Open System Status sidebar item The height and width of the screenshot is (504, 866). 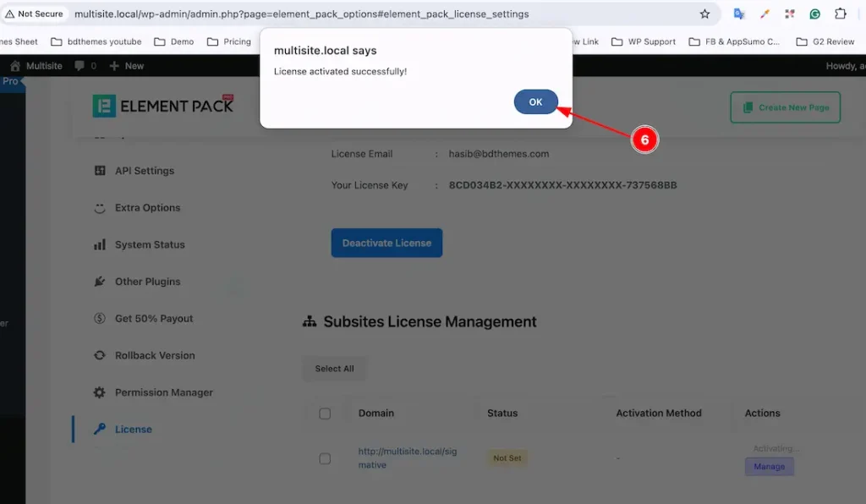[x=150, y=244]
